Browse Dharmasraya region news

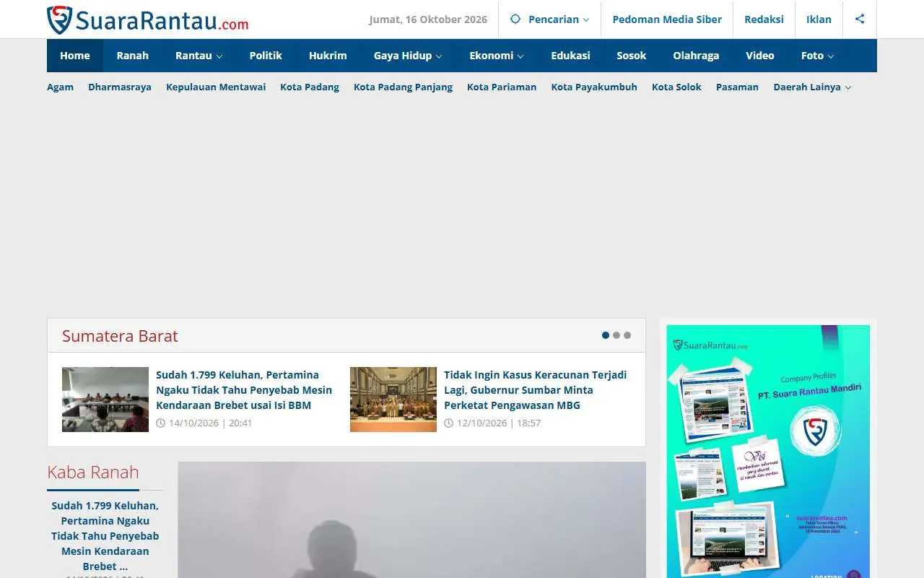(120, 87)
